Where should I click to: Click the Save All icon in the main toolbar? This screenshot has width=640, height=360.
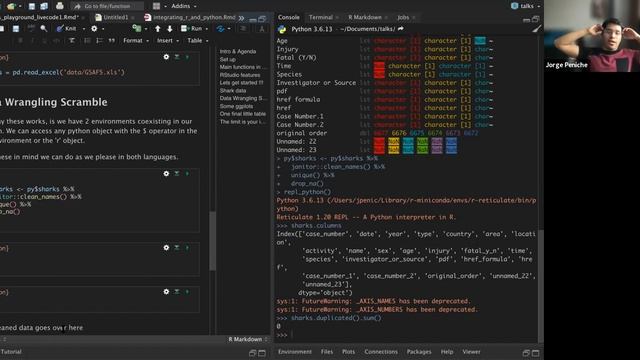[x=44, y=6]
